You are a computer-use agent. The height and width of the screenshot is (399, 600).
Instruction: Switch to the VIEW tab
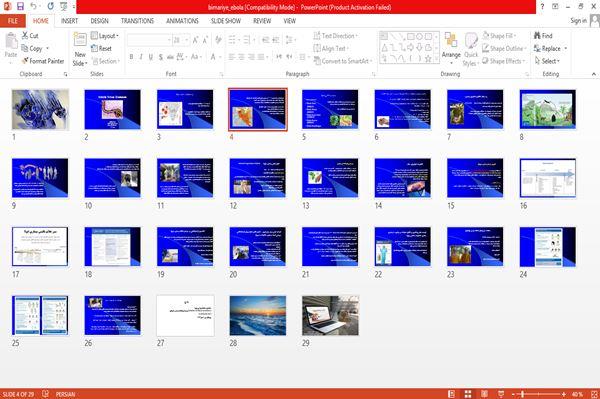pyautogui.click(x=290, y=21)
